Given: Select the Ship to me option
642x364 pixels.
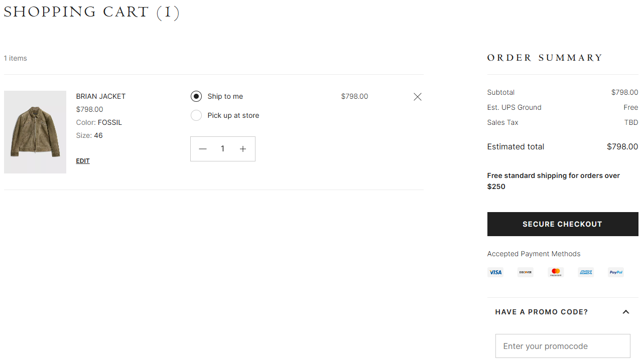Looking at the screenshot, I should (196, 96).
